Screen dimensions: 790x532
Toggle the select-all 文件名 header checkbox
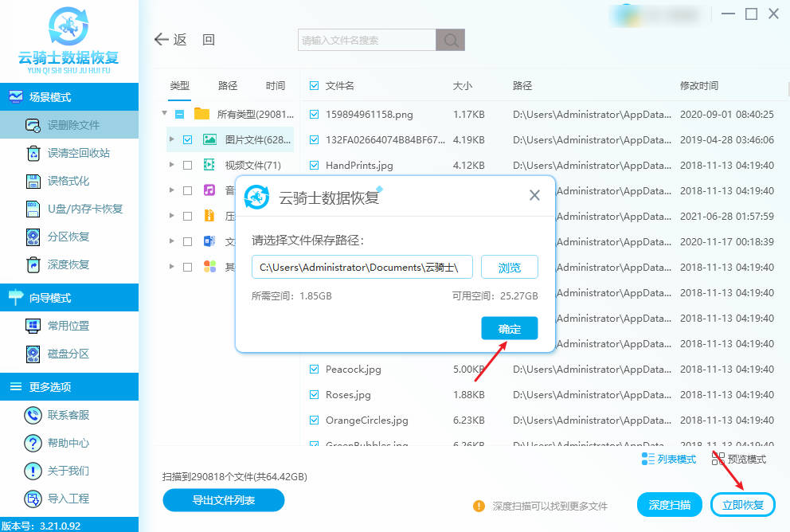click(x=314, y=85)
